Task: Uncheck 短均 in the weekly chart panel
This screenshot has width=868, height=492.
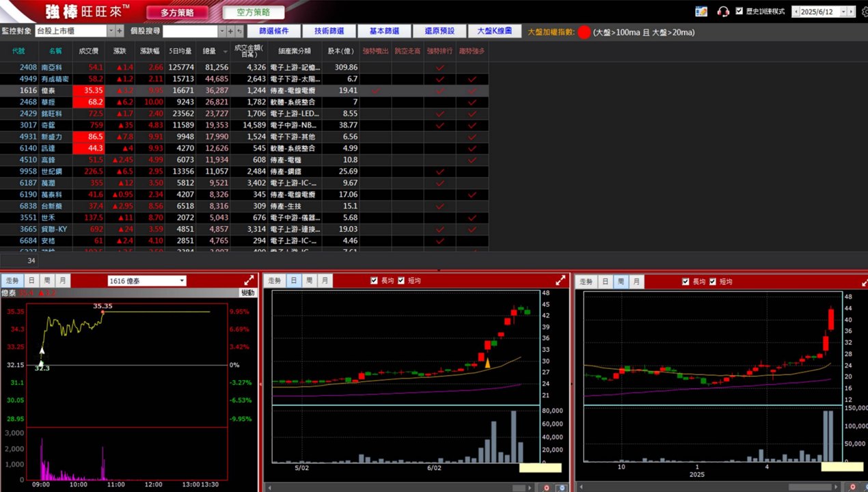Action: tap(713, 282)
